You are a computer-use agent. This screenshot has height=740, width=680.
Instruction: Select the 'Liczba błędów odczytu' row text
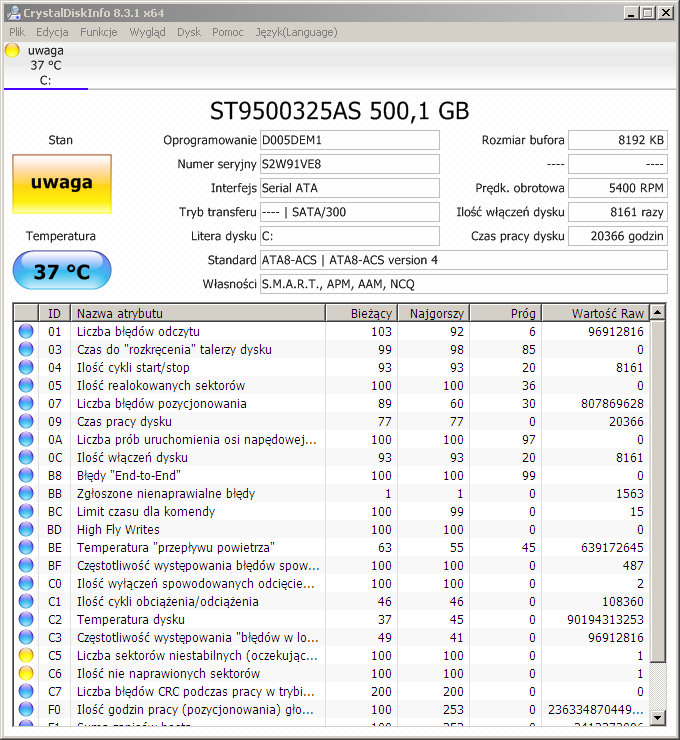pyautogui.click(x=138, y=332)
